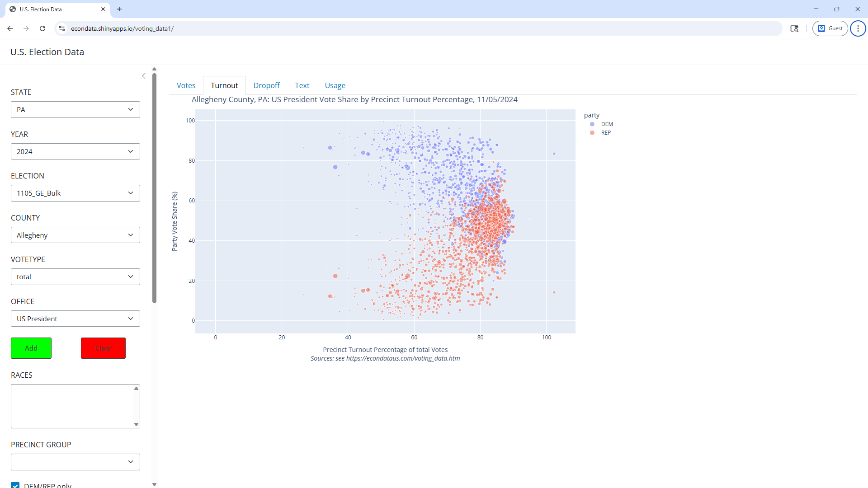Reload the page

pyautogui.click(x=42, y=28)
